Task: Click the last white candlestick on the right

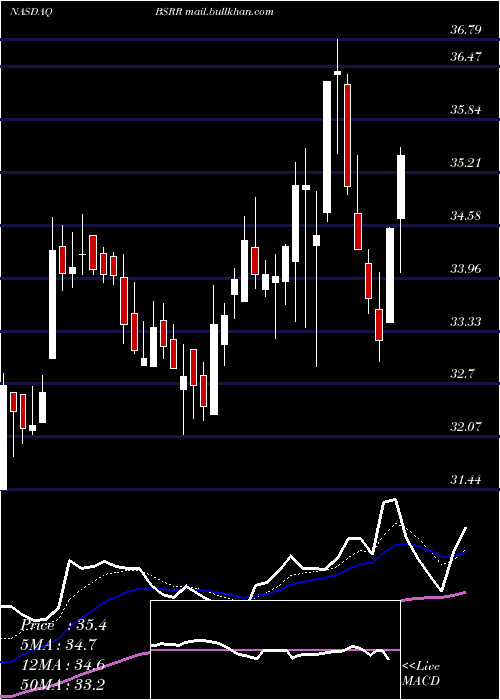Action: tap(401, 187)
